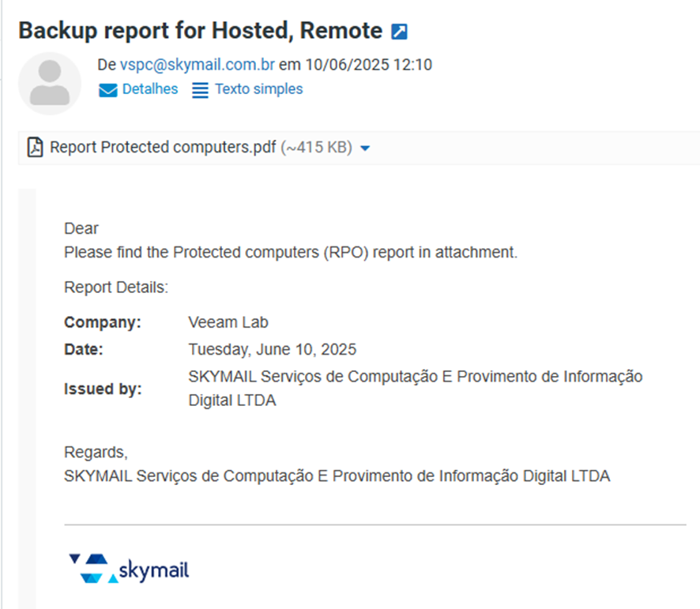This screenshot has width=700, height=609.
Task: Show message Detalhes
Action: (149, 89)
